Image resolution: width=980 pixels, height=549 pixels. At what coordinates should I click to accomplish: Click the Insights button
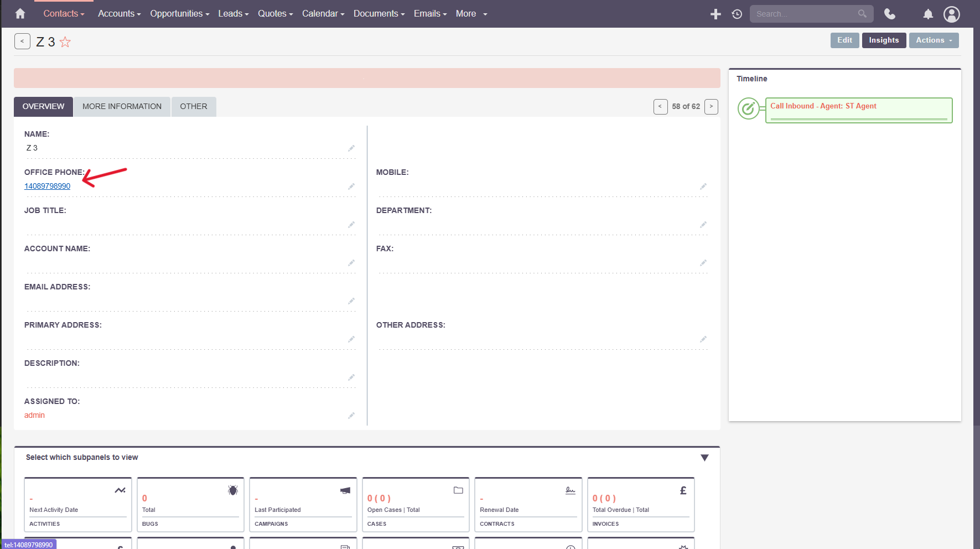[x=884, y=40]
